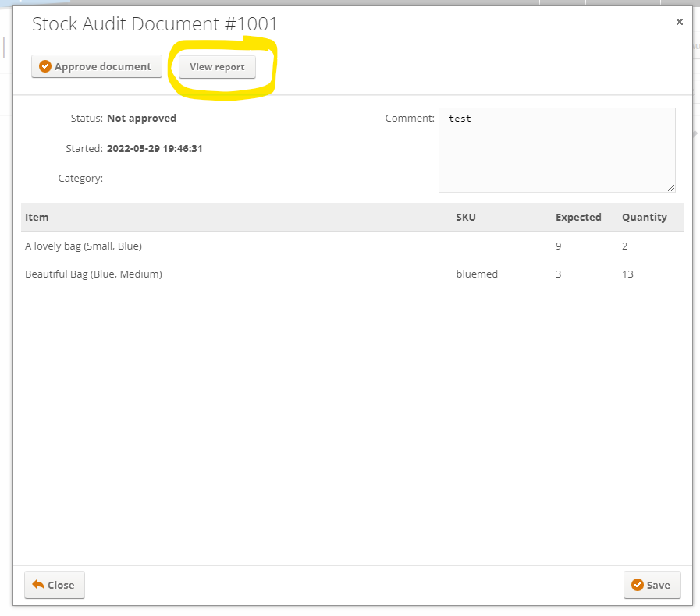Open the View report button
The width and height of the screenshot is (700, 616).
click(x=217, y=67)
